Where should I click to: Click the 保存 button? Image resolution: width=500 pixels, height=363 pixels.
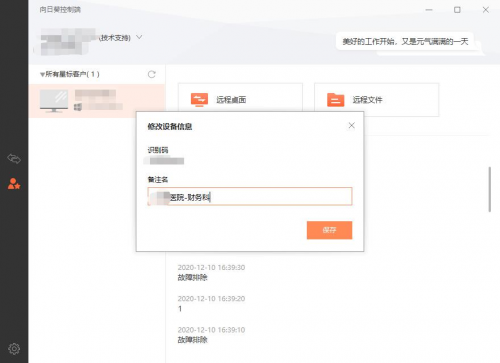(329, 230)
